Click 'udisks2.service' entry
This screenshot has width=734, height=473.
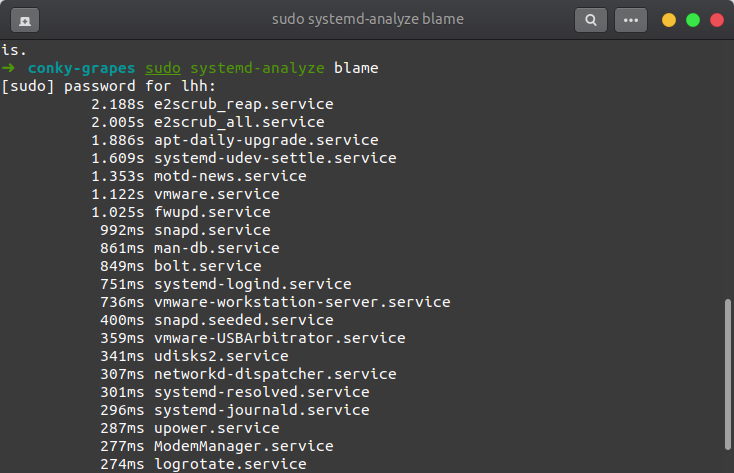click(x=221, y=356)
